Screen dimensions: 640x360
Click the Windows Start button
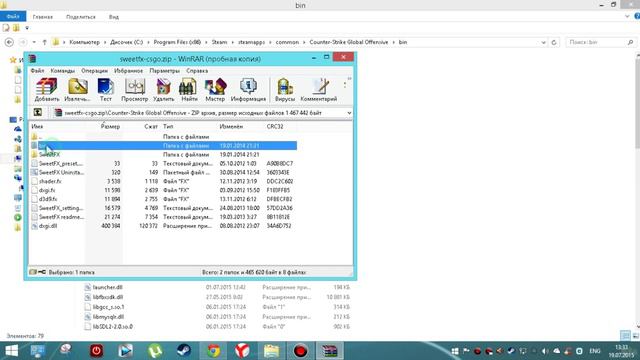(11, 351)
